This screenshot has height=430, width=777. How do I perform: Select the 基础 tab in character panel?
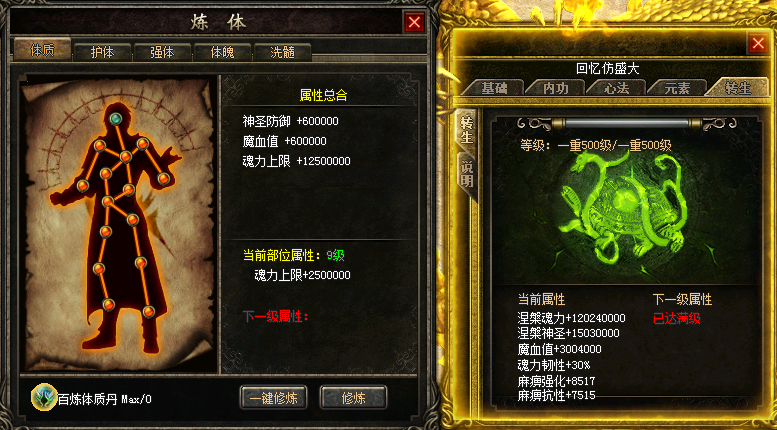click(x=494, y=88)
